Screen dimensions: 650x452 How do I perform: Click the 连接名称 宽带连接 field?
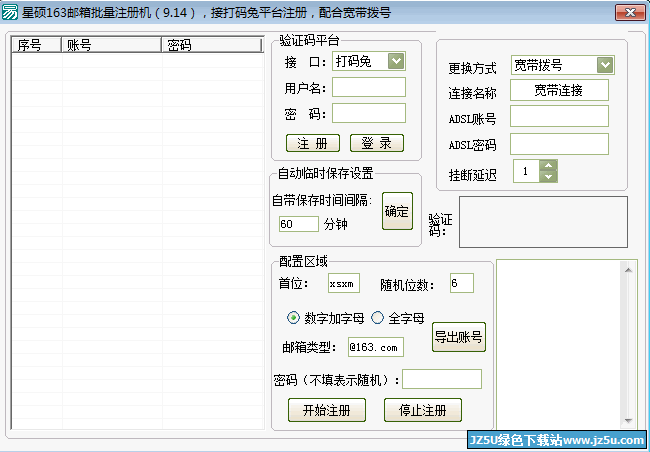tap(559, 90)
